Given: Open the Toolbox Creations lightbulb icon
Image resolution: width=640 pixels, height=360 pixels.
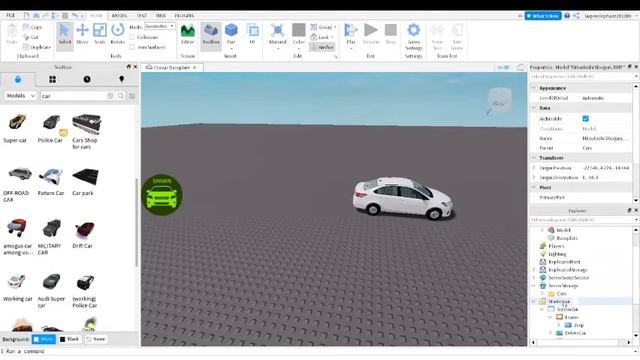Looking at the screenshot, I should (122, 79).
